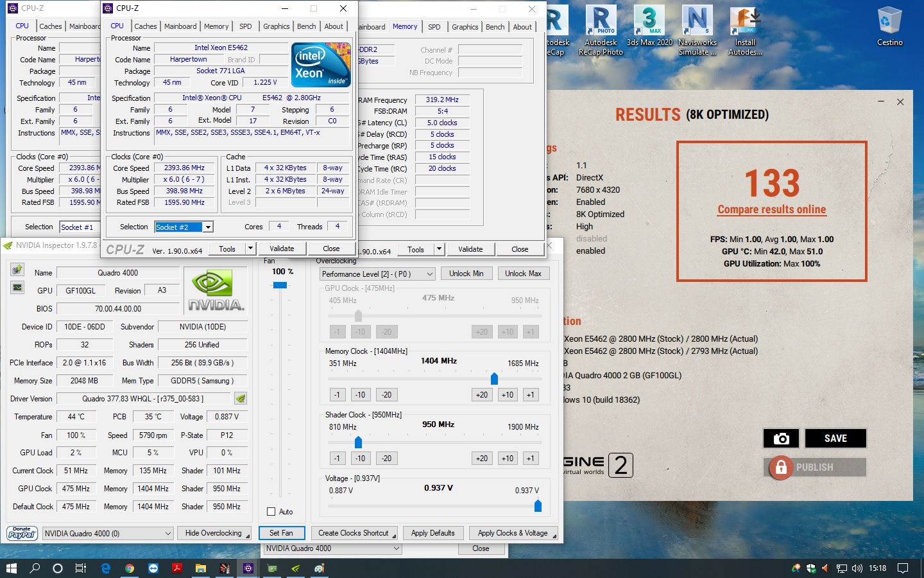Open Navisworks Simulate desktop icon
The width and height of the screenshot is (924, 578).
click(x=697, y=30)
